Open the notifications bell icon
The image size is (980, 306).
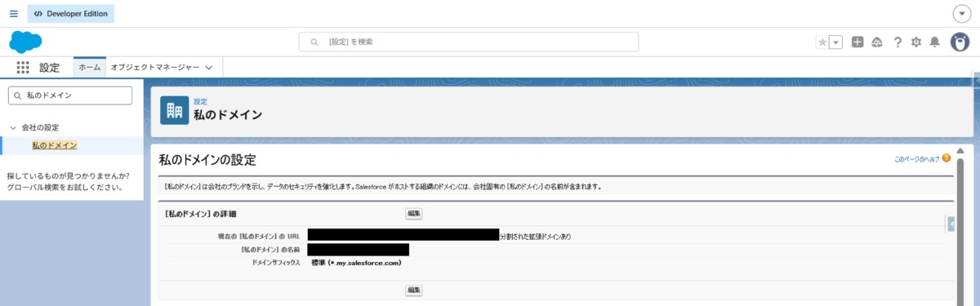tap(935, 42)
